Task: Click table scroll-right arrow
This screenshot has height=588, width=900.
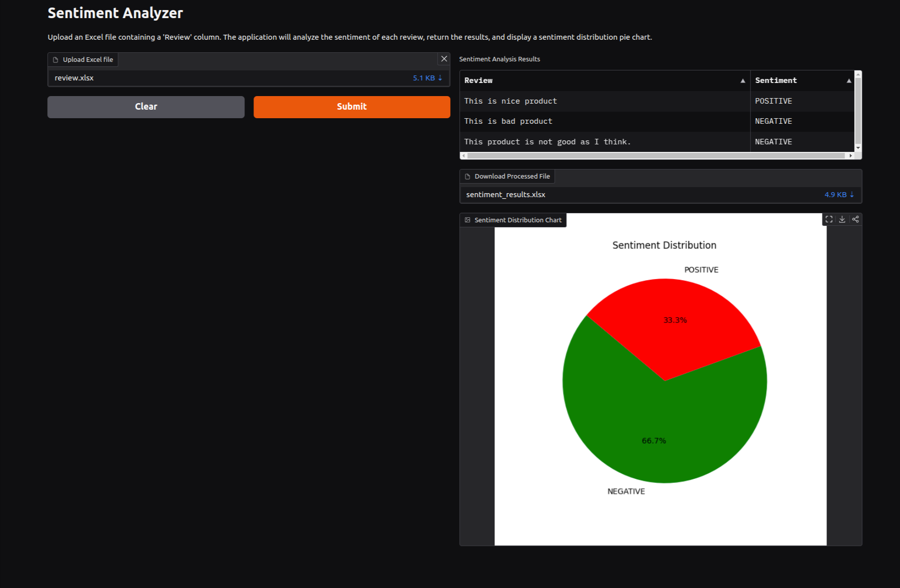Action: pyautogui.click(x=851, y=156)
